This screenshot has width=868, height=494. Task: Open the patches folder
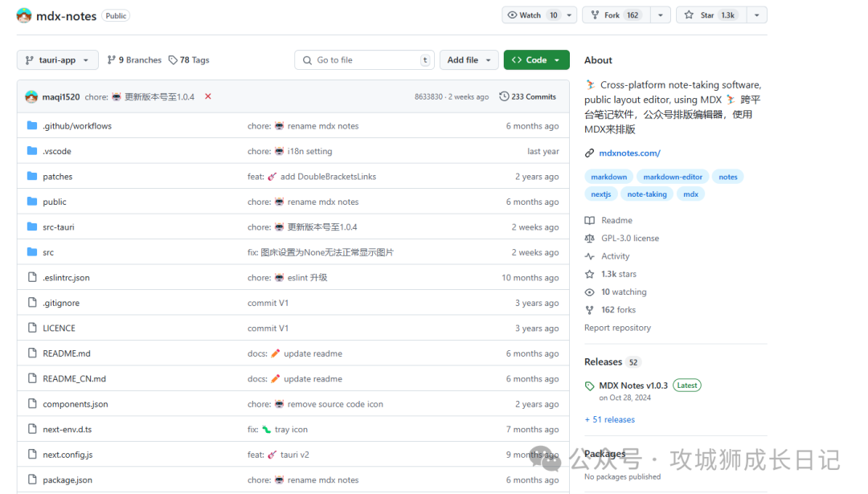coord(58,177)
